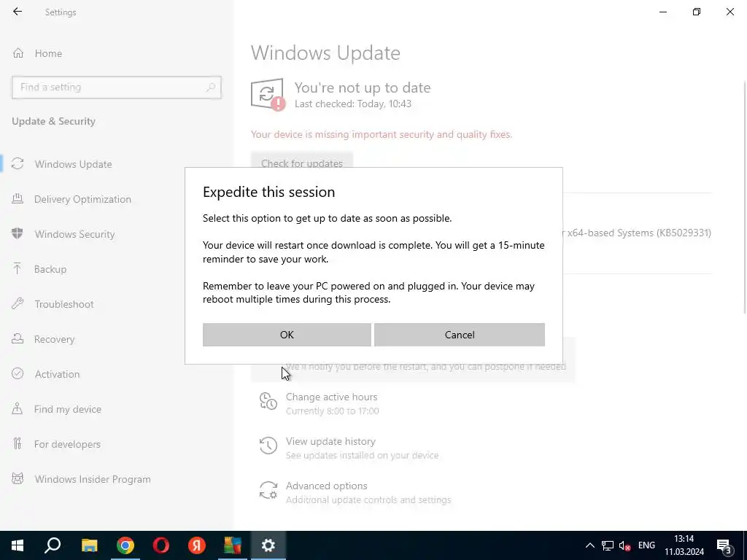
Task: Launch Yandex browser from taskbar
Action: [197, 545]
